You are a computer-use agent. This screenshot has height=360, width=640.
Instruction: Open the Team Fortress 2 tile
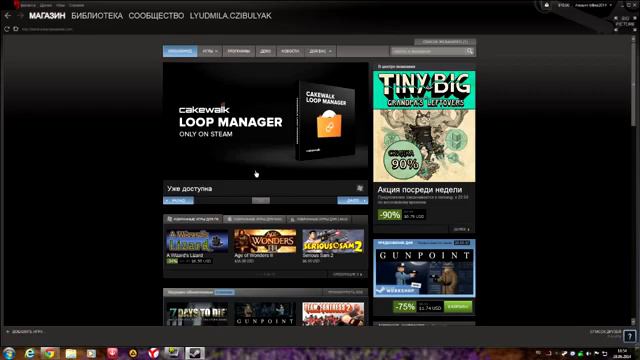[x=333, y=314]
